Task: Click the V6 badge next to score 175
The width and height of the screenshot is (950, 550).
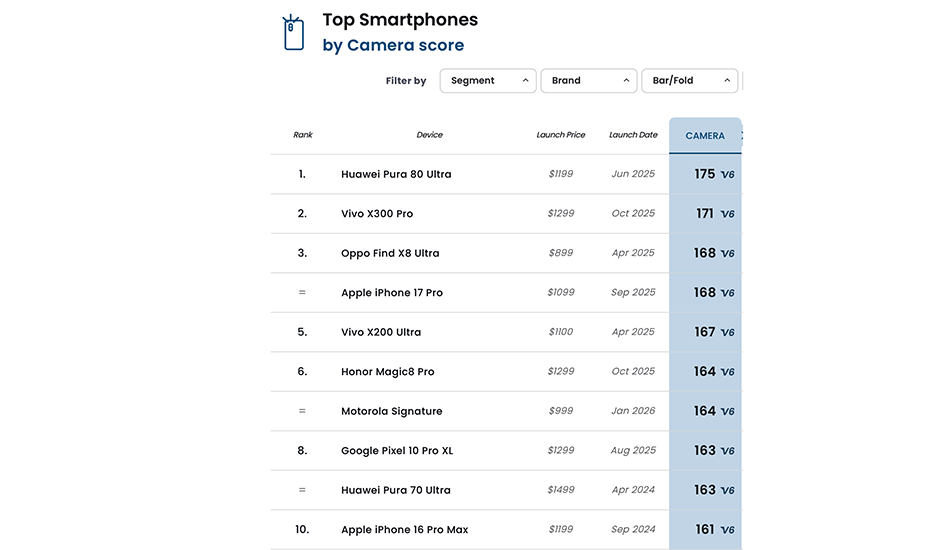Action: coord(727,175)
